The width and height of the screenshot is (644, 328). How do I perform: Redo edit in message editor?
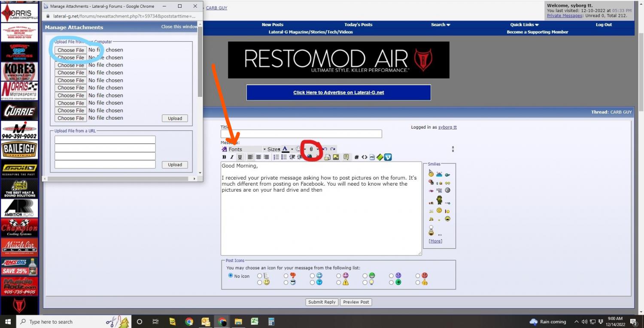333,149
